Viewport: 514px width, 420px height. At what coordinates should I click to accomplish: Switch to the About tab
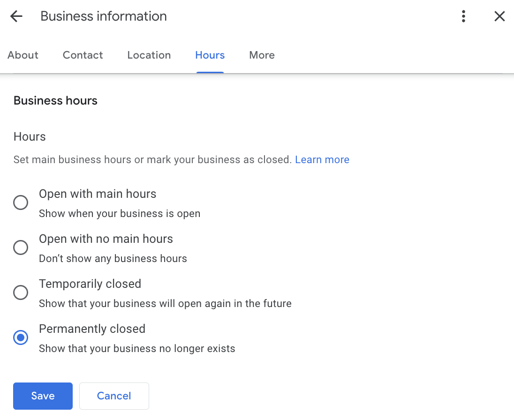click(x=23, y=55)
